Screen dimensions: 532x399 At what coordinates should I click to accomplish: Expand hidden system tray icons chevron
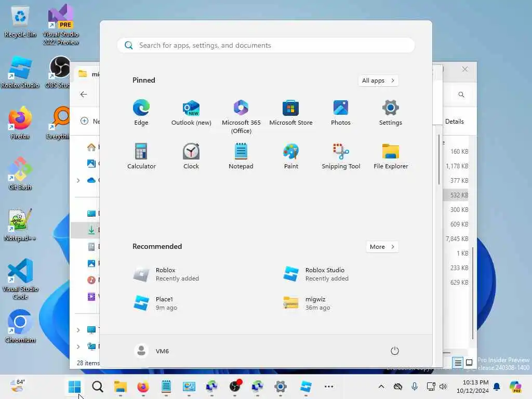pos(381,387)
